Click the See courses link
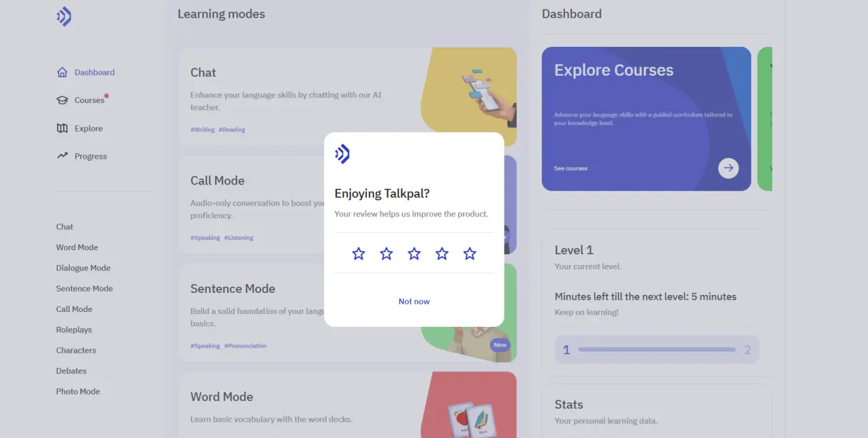868x438 pixels. pyautogui.click(x=570, y=168)
